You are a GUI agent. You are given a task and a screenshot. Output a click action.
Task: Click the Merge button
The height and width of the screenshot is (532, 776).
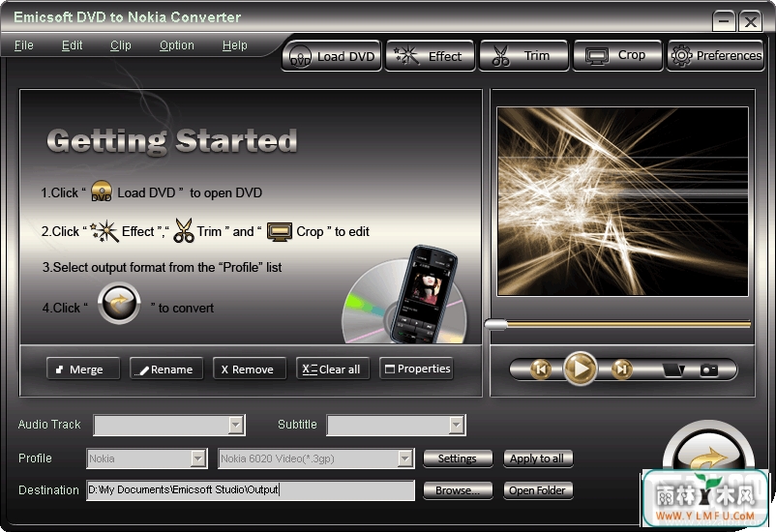[83, 369]
